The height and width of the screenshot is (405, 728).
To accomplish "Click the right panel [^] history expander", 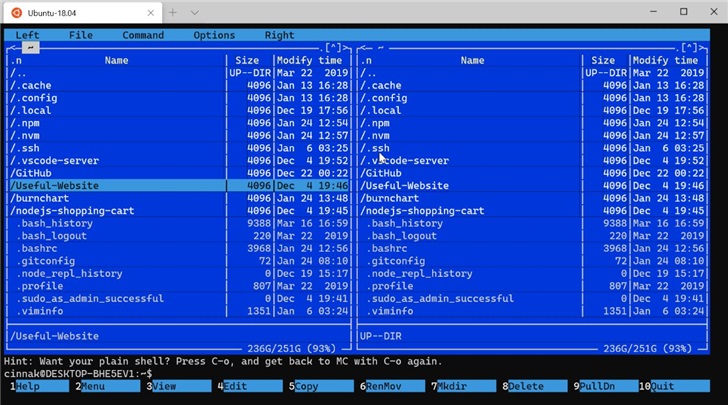I will [689, 47].
